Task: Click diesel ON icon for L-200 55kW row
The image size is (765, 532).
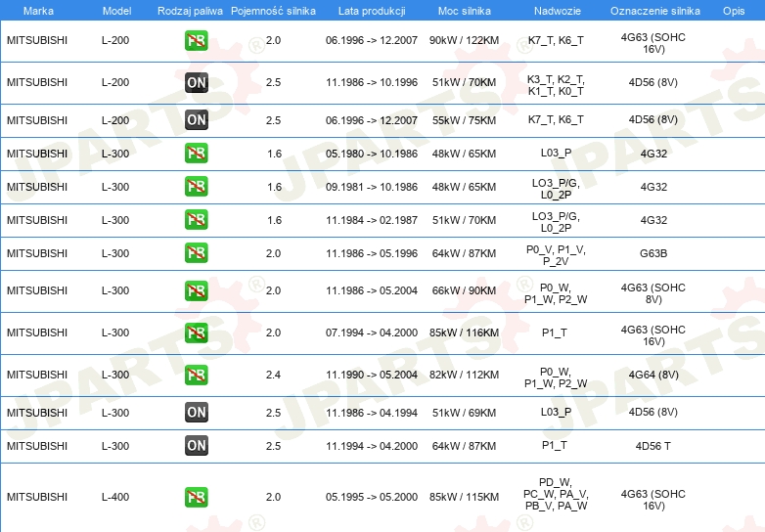Action: click(197, 120)
